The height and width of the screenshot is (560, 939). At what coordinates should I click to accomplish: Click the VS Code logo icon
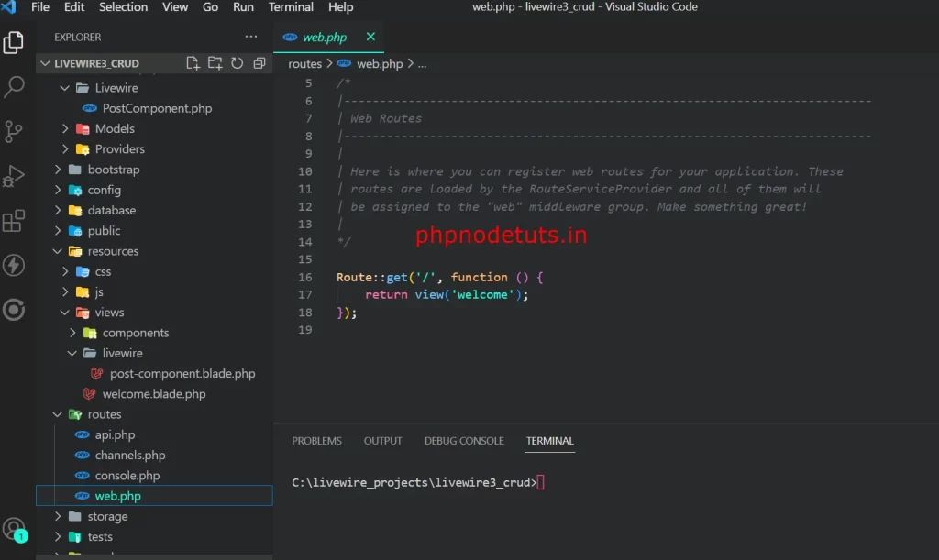tap(9, 7)
